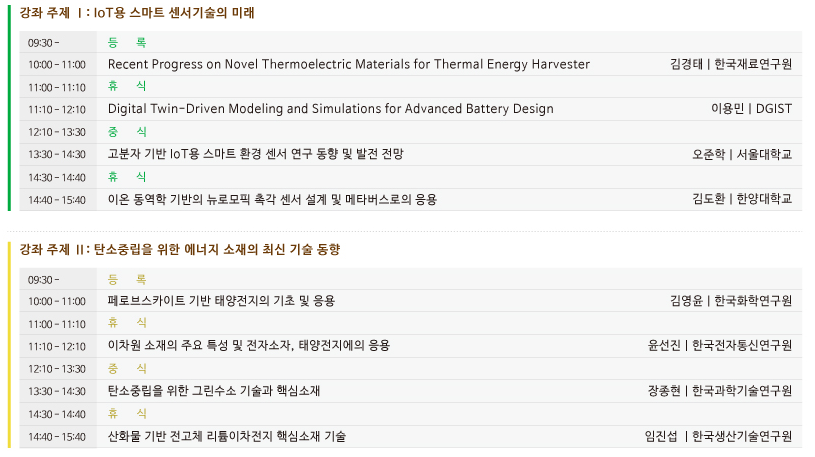This screenshot has height=457, width=815.
Task: Open the 고분자 기반 IoT용 스마트 환경 센서 lecture
Action: tap(256, 154)
